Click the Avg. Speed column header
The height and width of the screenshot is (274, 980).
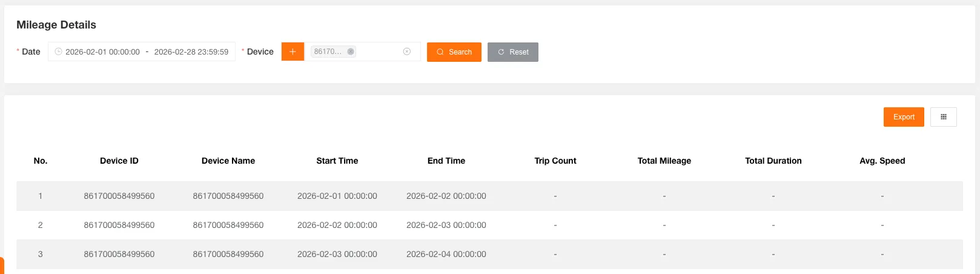coord(882,161)
